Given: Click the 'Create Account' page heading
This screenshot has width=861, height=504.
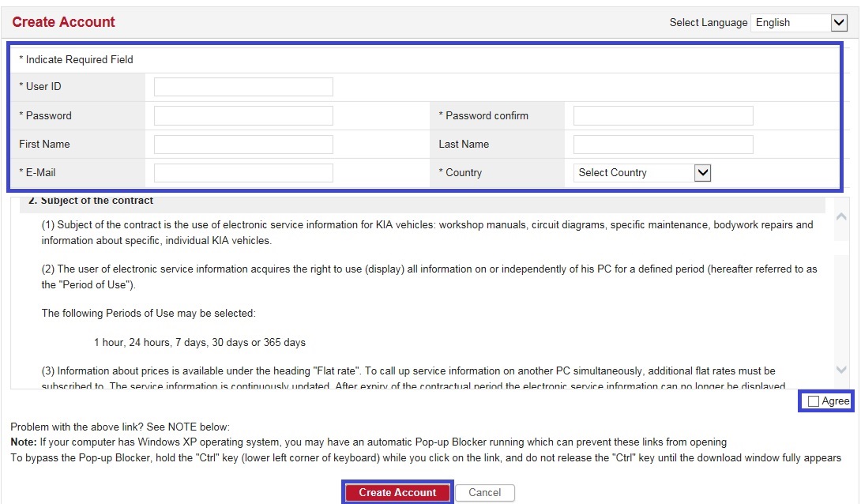Looking at the screenshot, I should click(x=64, y=22).
